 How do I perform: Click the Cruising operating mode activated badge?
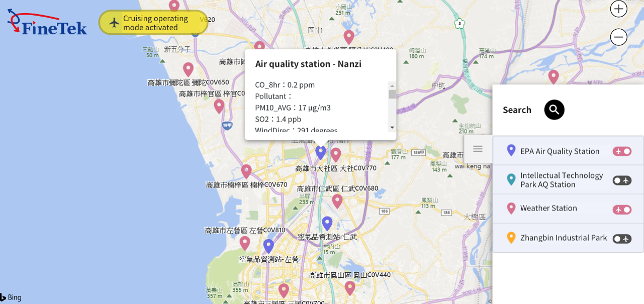153,23
